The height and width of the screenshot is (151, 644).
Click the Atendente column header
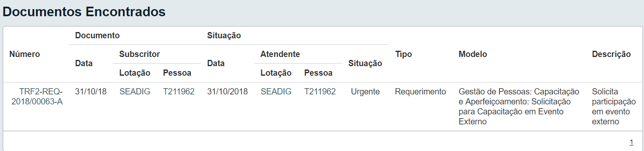click(280, 54)
